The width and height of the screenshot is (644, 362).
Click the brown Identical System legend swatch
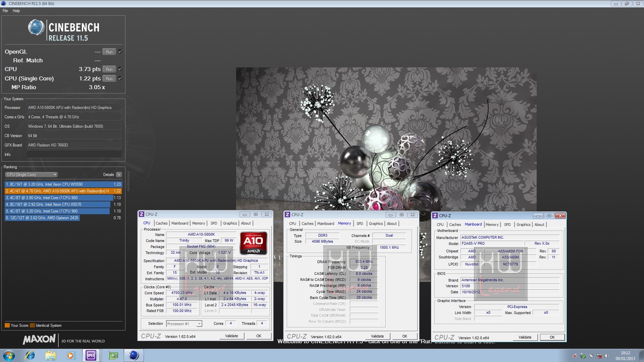(32, 325)
